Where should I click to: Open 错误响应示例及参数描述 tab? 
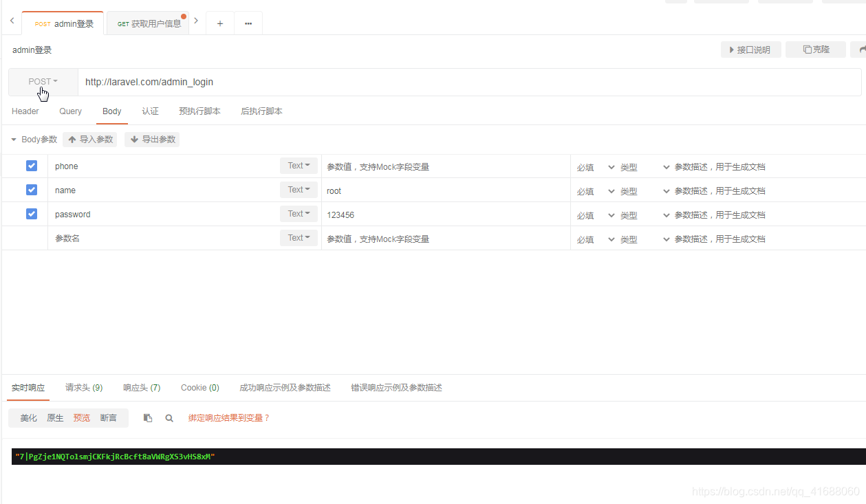[396, 388]
